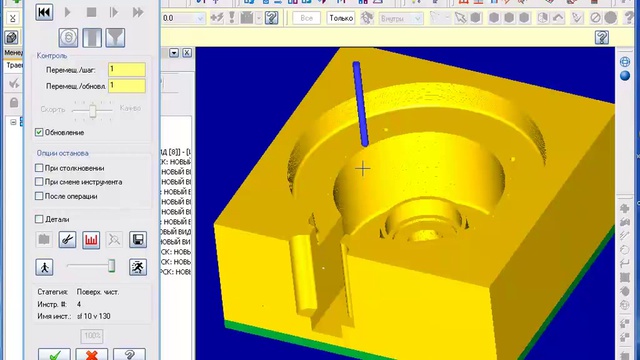640x360 pixels.
Task: Enable stop При смене инструмента
Action: pyautogui.click(x=39, y=182)
